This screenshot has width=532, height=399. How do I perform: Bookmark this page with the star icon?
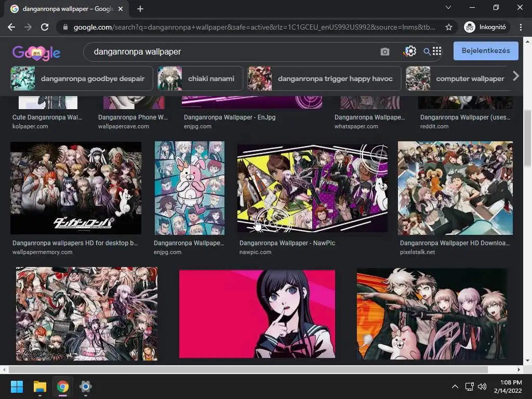point(448,27)
